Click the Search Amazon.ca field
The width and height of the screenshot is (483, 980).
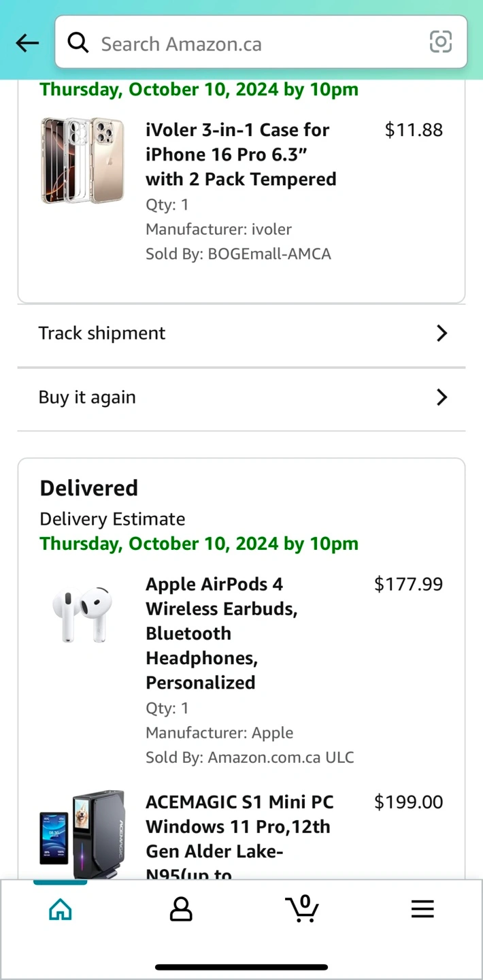click(259, 44)
